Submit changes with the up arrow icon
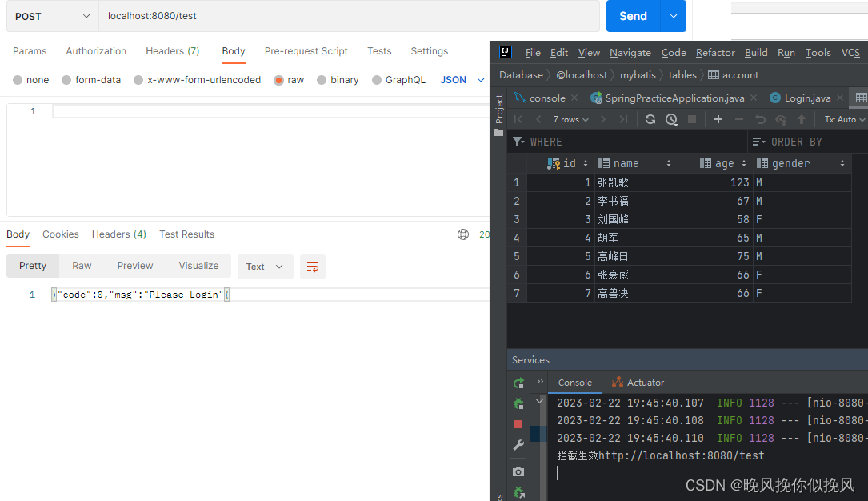This screenshot has height=501, width=868. click(x=802, y=119)
